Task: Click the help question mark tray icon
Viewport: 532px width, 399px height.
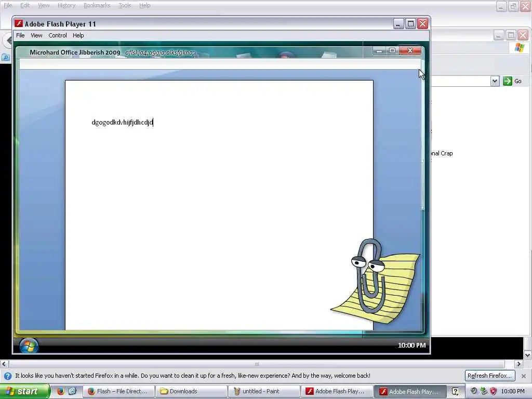Action: click(x=455, y=391)
